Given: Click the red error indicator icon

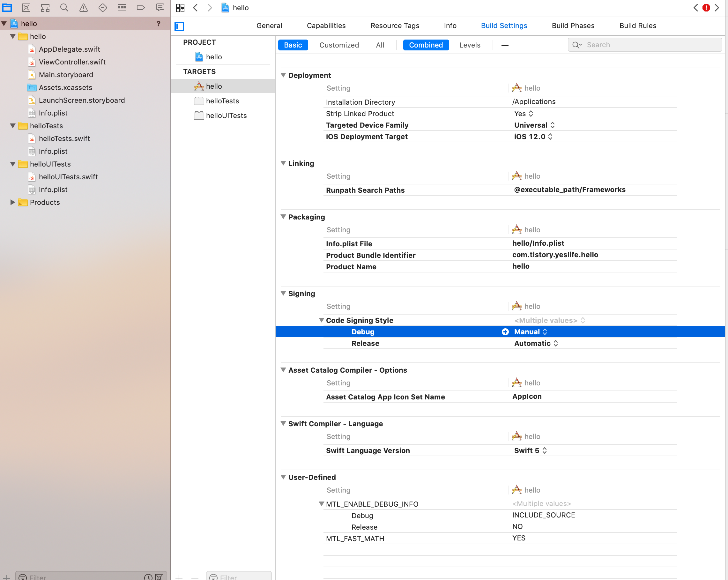Looking at the screenshot, I should (x=706, y=7).
